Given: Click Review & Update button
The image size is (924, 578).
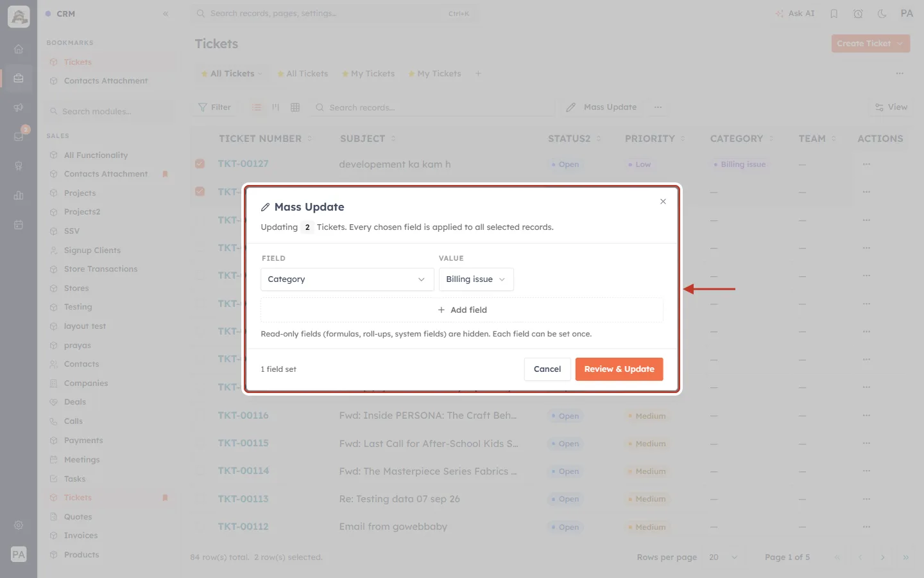Looking at the screenshot, I should point(619,369).
